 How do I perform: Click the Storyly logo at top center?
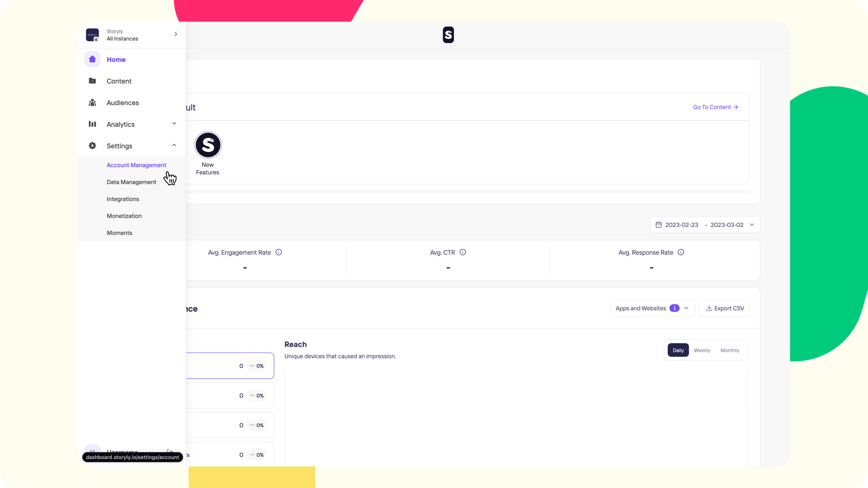[x=448, y=35]
